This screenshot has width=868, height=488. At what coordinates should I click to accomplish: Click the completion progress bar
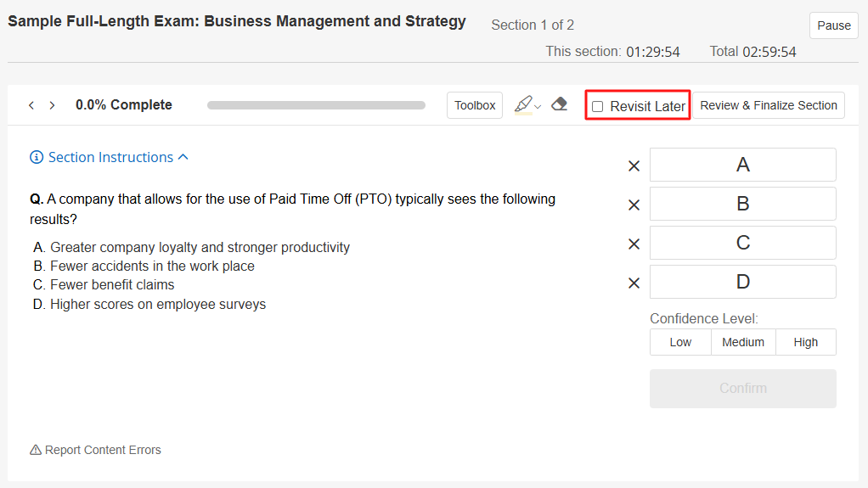316,105
